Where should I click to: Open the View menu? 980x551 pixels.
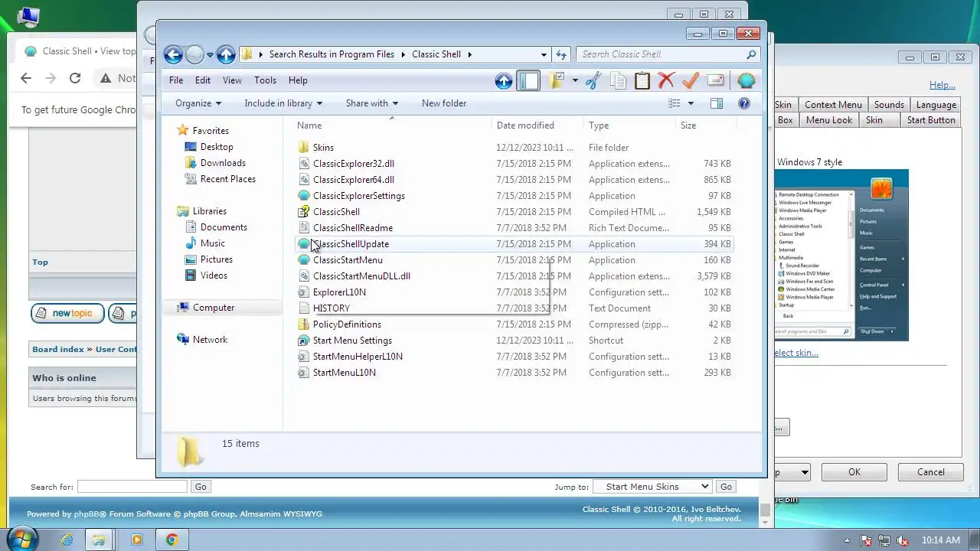(x=232, y=80)
